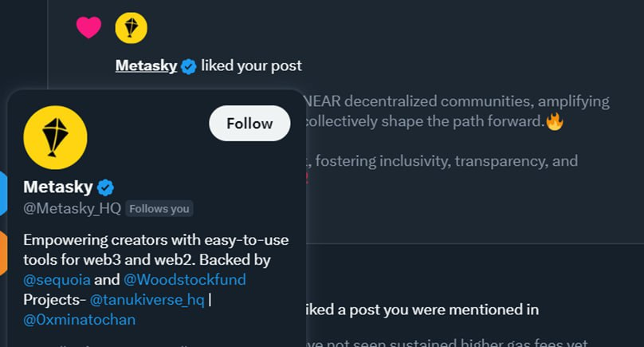The width and height of the screenshot is (644, 347).
Task: Open the @Metasky_HQ handle
Action: pos(72,209)
